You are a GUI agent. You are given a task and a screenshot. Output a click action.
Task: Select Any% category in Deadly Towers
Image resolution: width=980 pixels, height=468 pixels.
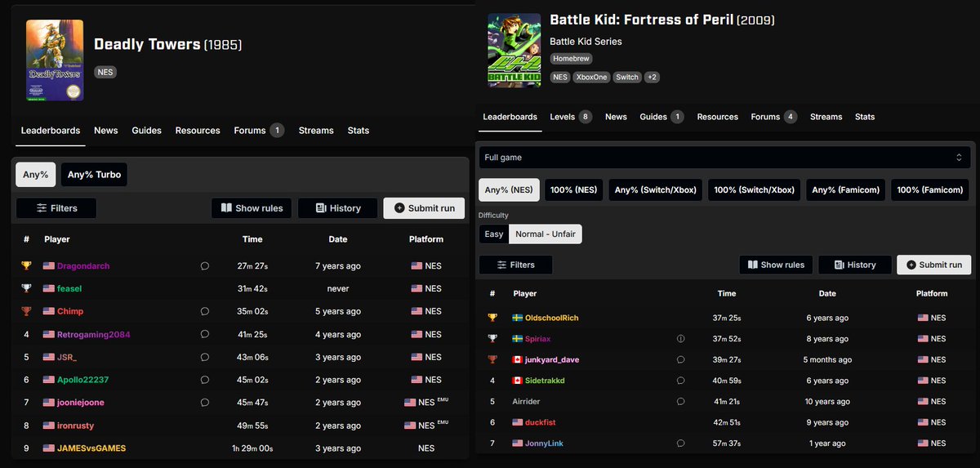(35, 174)
